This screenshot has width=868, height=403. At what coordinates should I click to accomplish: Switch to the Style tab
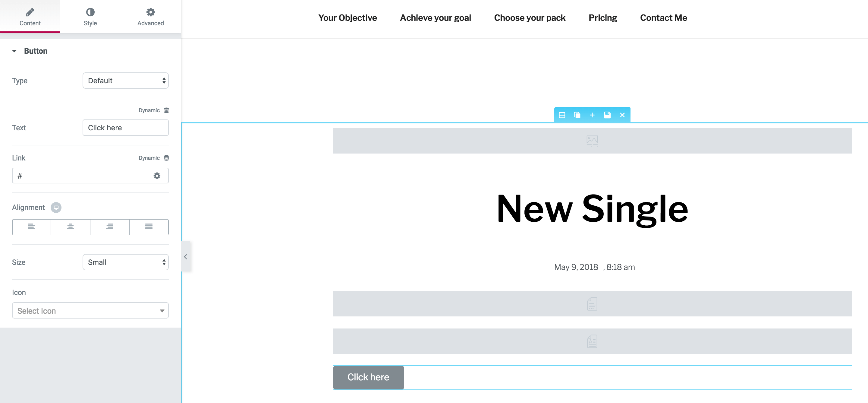90,18
